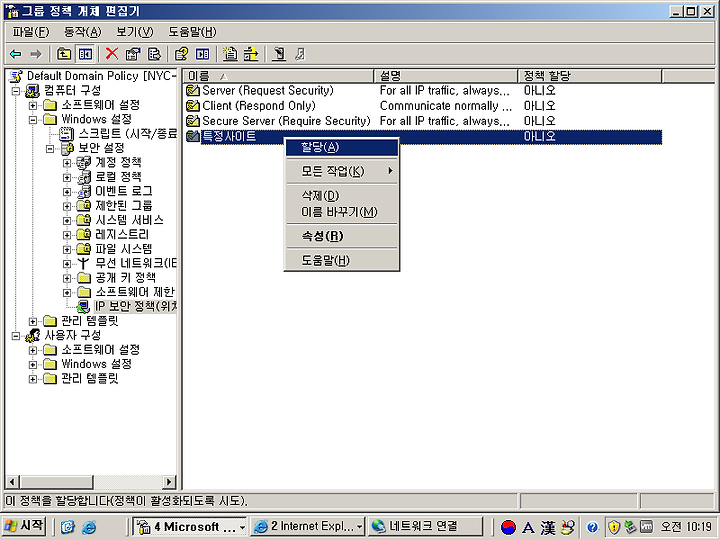This screenshot has width=720, height=540.
Task: Click the Client (Respond Only) policy icon
Action: point(192,106)
